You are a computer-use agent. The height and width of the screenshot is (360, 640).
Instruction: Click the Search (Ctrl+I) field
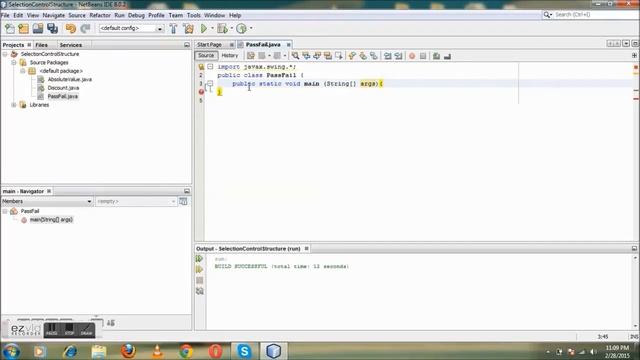pos(595,15)
